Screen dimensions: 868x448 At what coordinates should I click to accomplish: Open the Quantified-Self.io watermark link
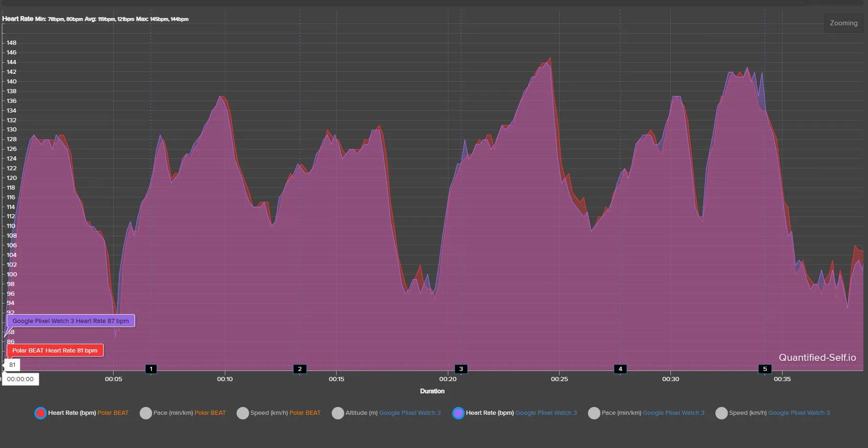817,358
